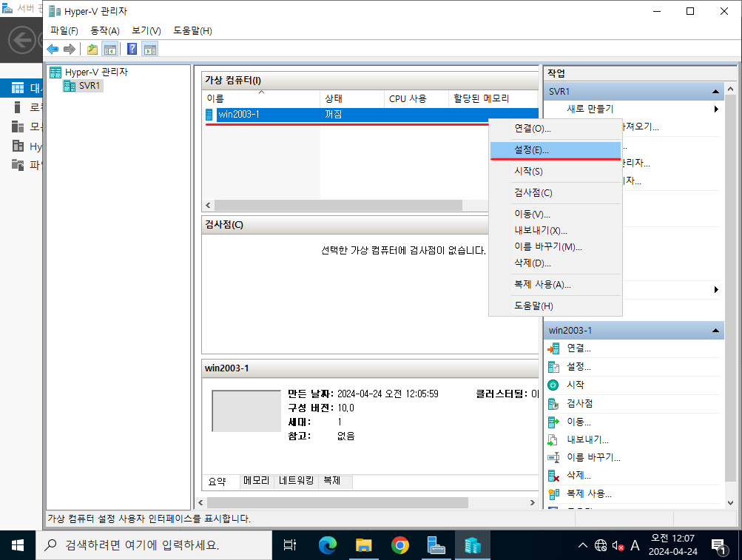
Task: Click the win2003-1 virtual machine row icon
Action: tap(209, 115)
